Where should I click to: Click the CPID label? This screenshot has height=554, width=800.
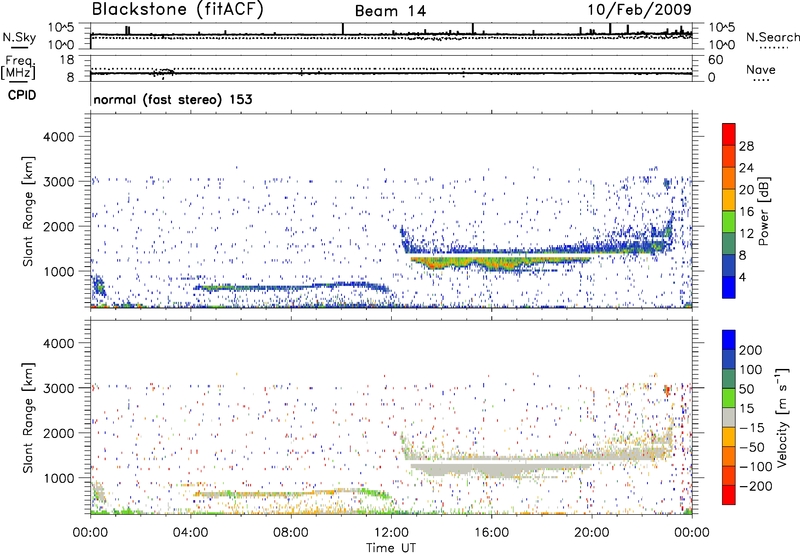click(x=22, y=95)
